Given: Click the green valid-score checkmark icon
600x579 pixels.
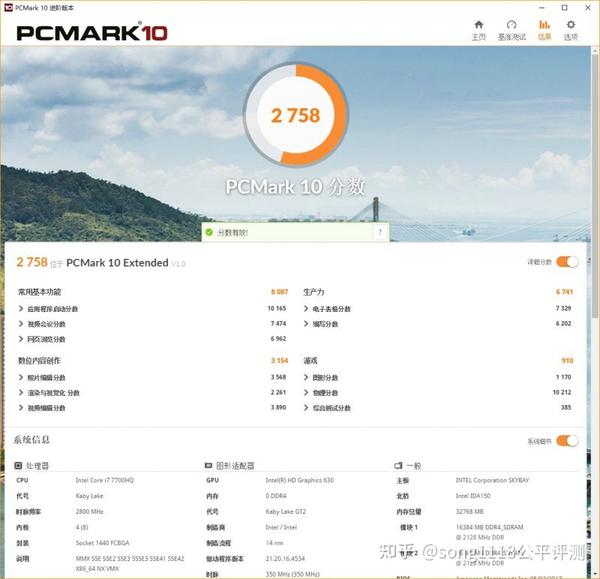Looking at the screenshot, I should coord(209,232).
